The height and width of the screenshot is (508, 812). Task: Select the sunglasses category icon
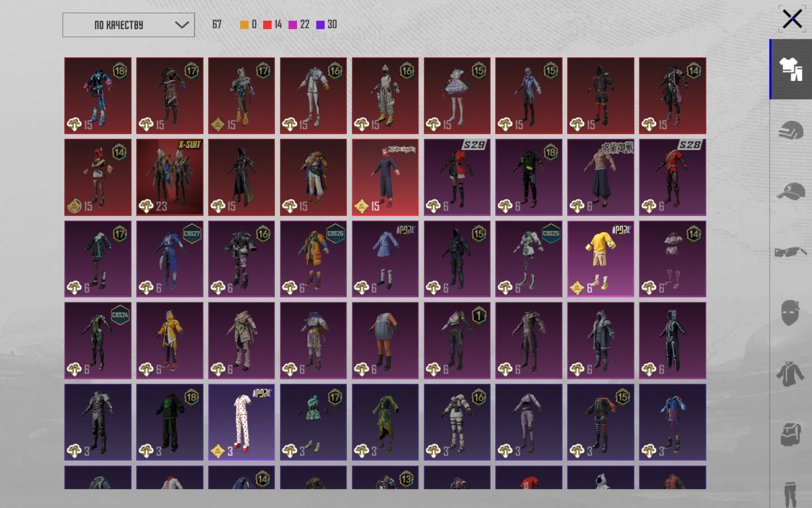(x=791, y=252)
